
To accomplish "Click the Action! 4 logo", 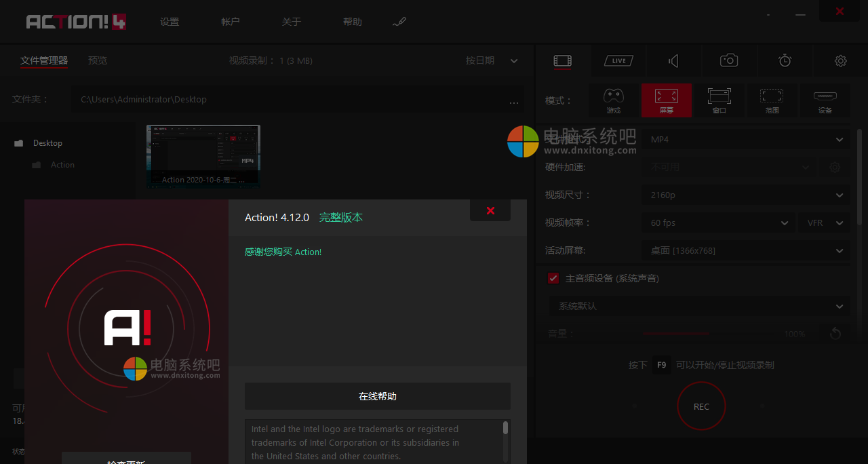I will [77, 22].
